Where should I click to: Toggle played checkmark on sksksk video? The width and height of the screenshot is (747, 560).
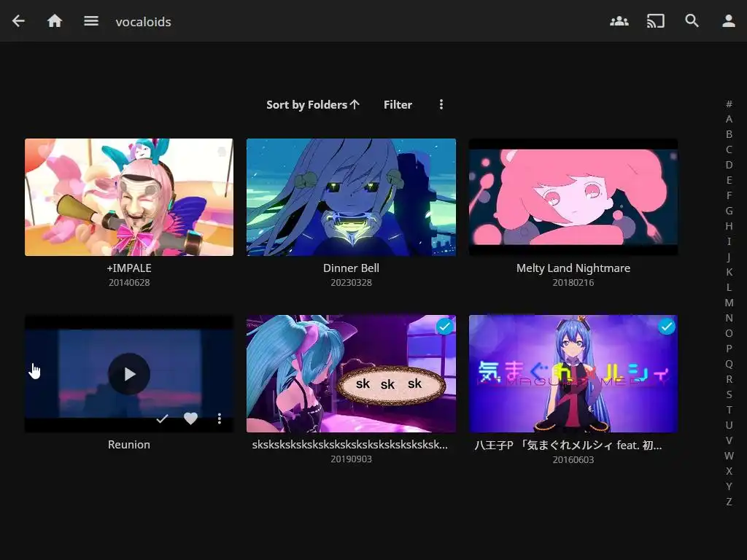click(444, 327)
